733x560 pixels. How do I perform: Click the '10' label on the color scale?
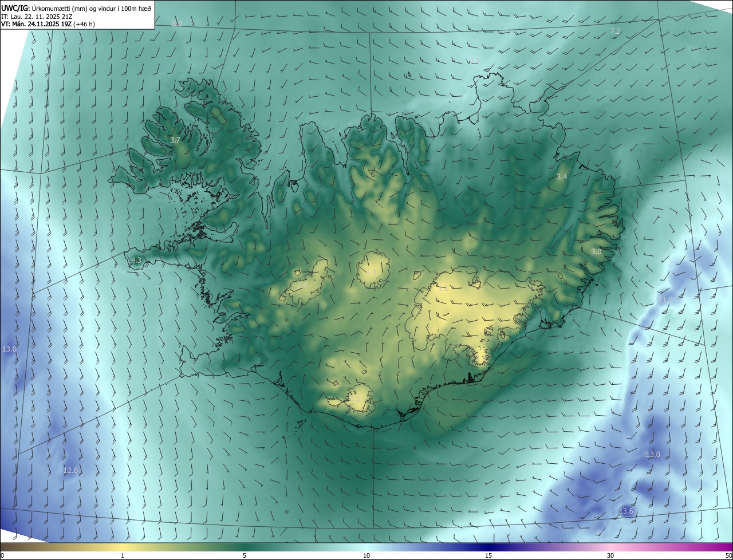click(366, 555)
